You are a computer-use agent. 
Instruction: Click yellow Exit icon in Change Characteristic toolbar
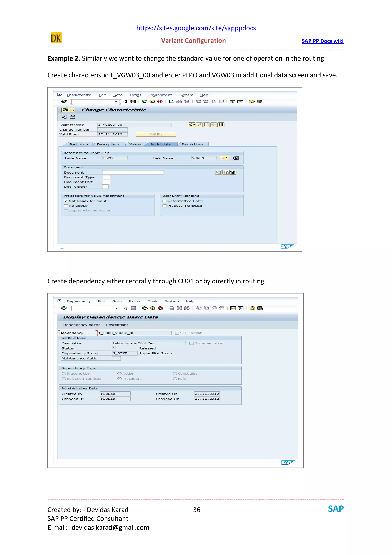pyautogui.click(x=152, y=101)
